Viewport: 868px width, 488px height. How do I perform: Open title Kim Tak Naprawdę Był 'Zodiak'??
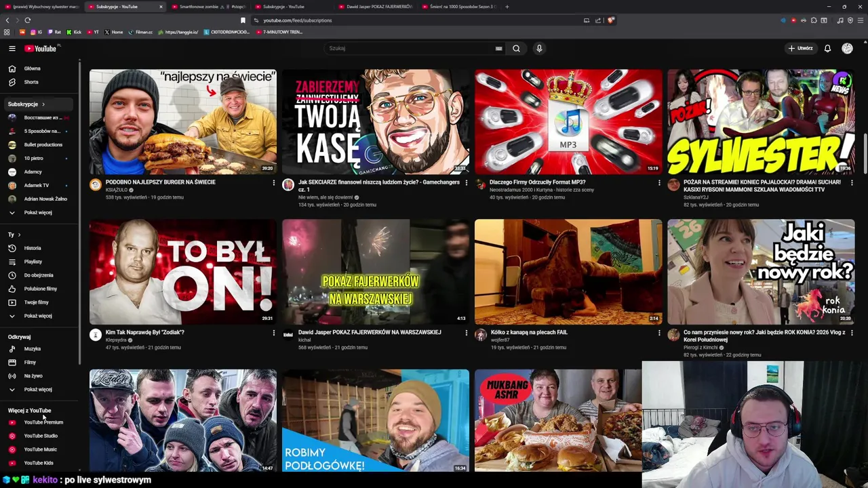click(145, 332)
